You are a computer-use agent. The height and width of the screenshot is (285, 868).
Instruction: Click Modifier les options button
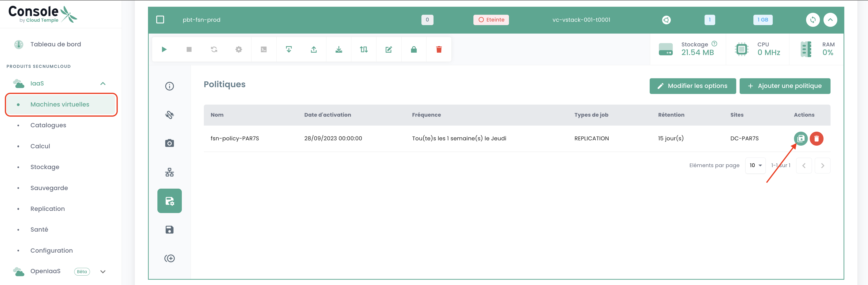pos(692,86)
